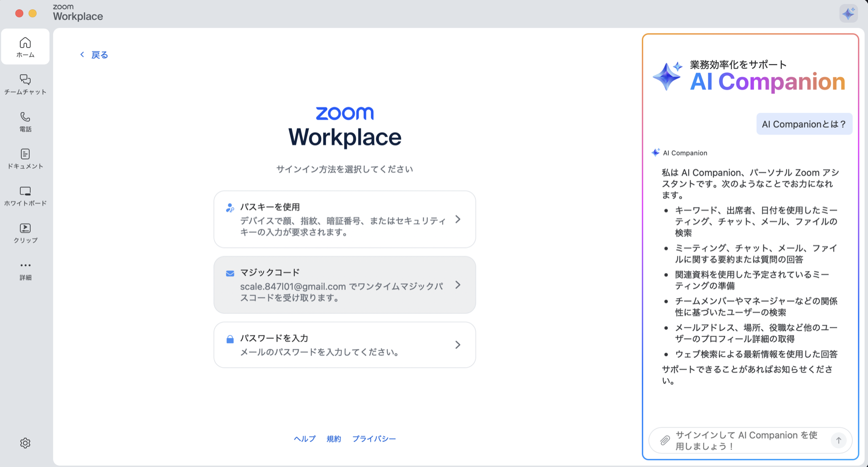The height and width of the screenshot is (467, 868).
Task: Click the AI Companionとは？ message bubble
Action: (x=804, y=124)
